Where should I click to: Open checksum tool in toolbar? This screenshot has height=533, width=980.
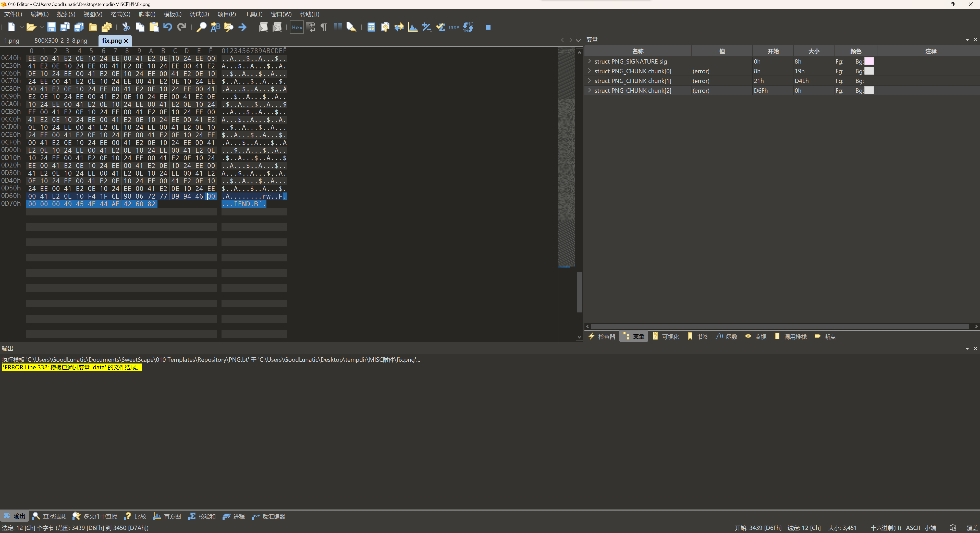point(440,27)
